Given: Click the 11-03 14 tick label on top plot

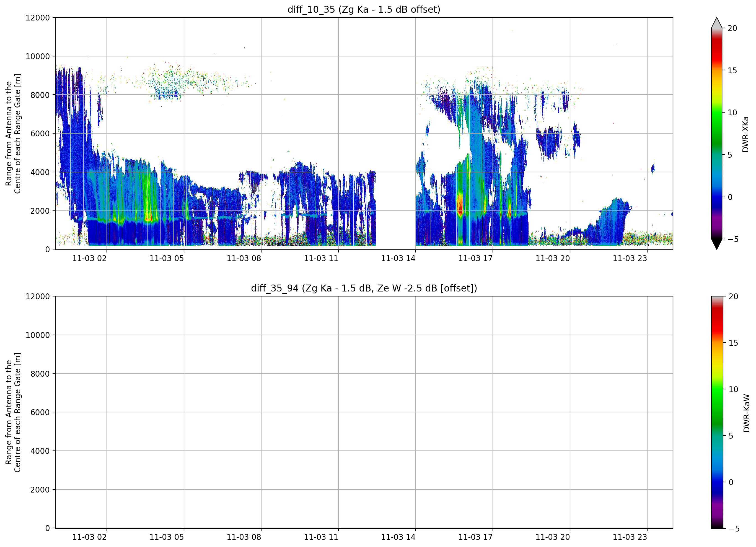Looking at the screenshot, I should 398,259.
